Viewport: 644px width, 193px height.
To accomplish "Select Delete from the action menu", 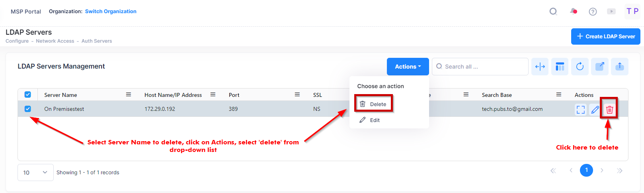I will [x=378, y=104].
